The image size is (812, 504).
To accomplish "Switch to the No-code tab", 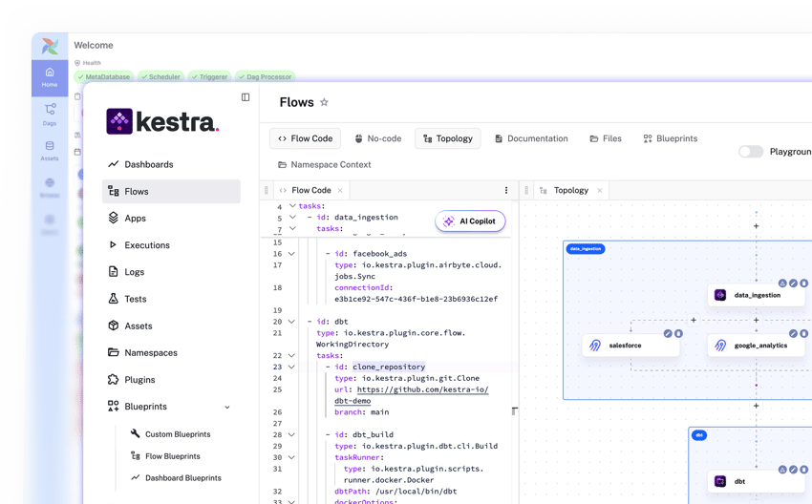I will (x=378, y=138).
